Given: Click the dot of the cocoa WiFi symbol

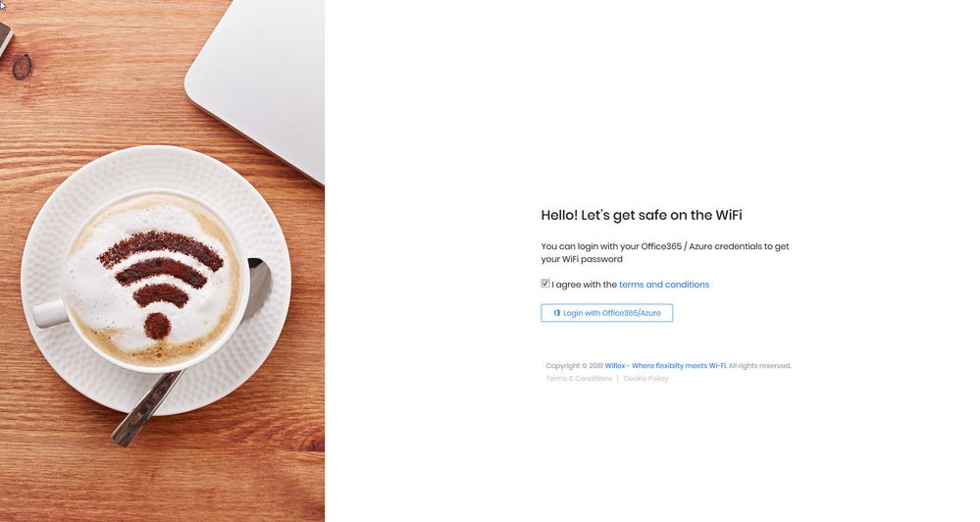Looking at the screenshot, I should [x=157, y=326].
